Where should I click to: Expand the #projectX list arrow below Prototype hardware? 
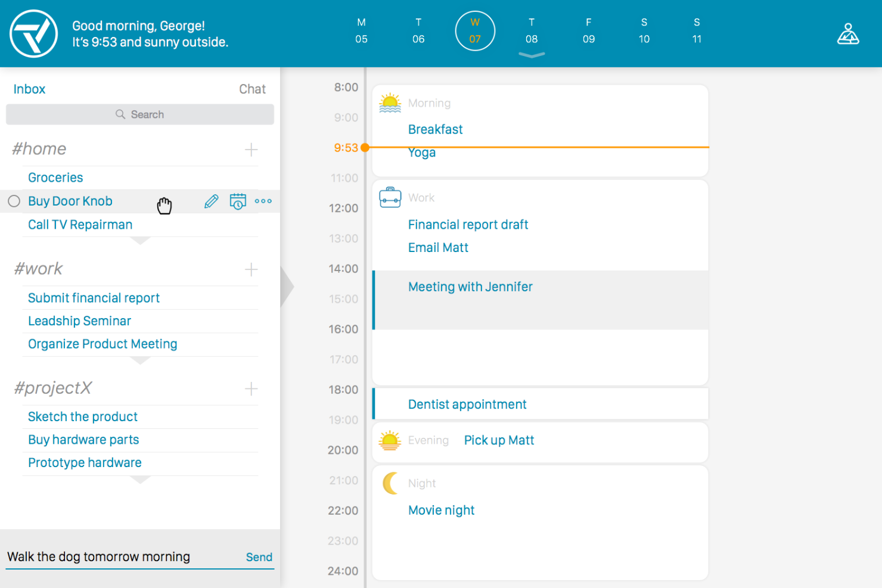coord(140,480)
